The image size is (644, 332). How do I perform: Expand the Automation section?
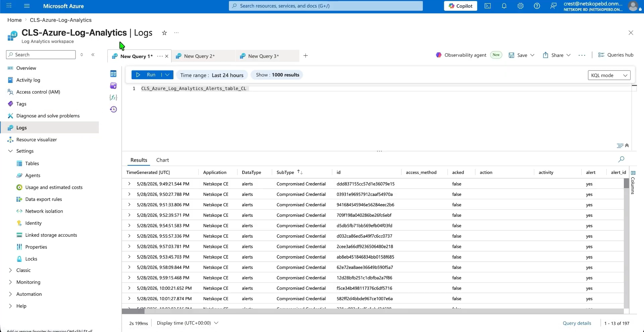10,294
